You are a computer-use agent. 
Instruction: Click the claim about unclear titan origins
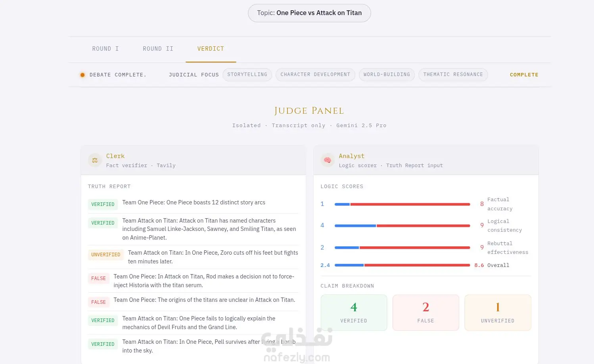205,300
